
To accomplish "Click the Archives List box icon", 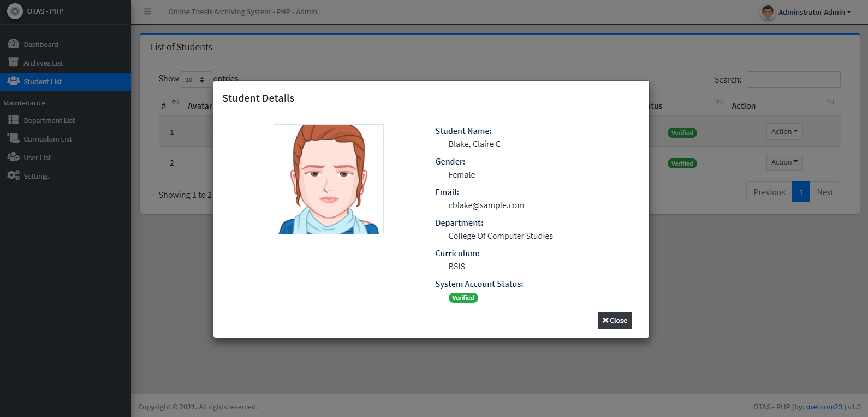I will [x=14, y=62].
